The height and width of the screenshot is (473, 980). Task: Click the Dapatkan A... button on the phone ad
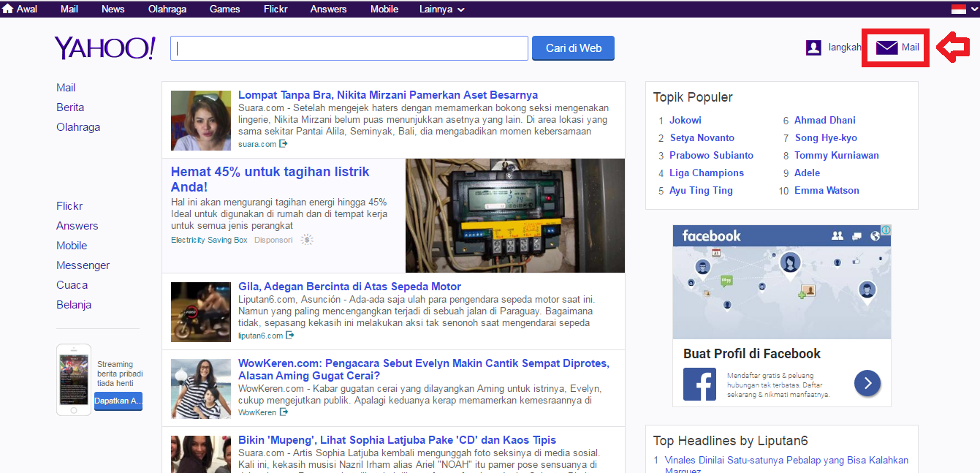[x=118, y=401]
